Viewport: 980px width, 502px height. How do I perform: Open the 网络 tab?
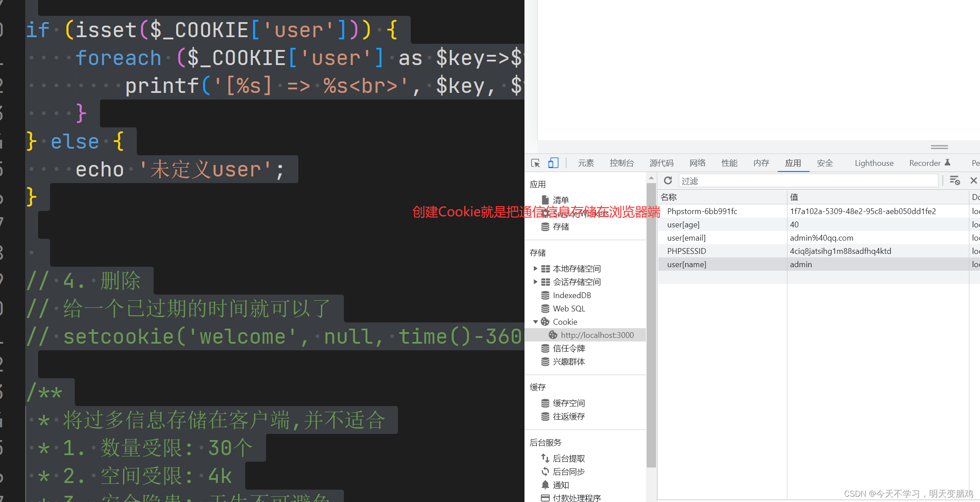(x=698, y=163)
